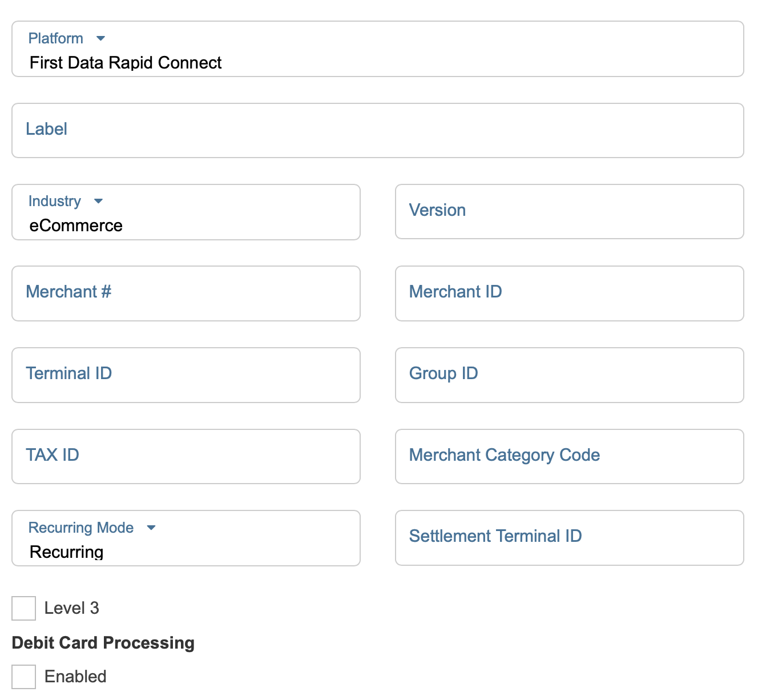Click the Label input field
758x700 pixels.
coord(377,130)
